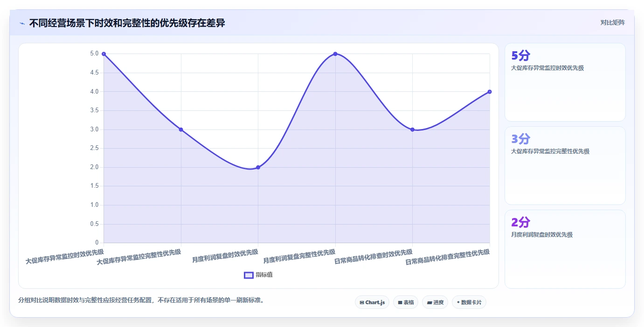
Task: Toggle the 指标值 legend entry
Action: pyautogui.click(x=258, y=275)
